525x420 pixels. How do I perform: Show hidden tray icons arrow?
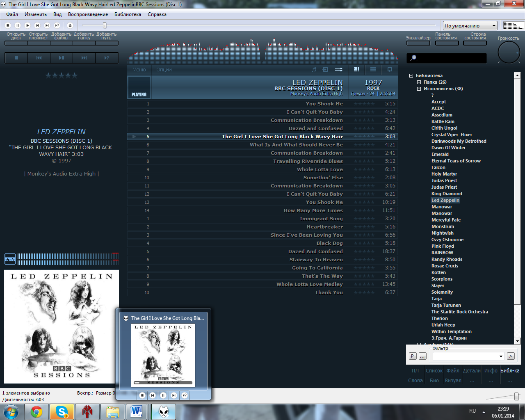pos(484,411)
